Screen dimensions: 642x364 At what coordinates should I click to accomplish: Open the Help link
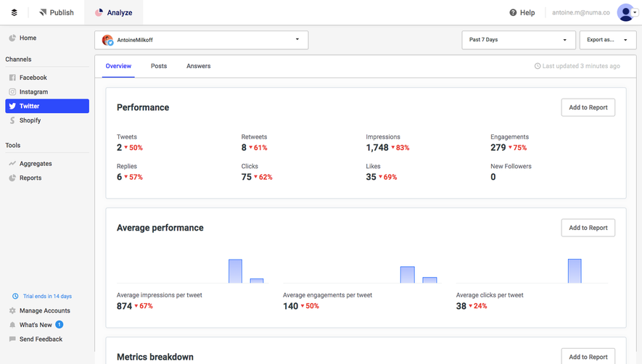(x=522, y=13)
